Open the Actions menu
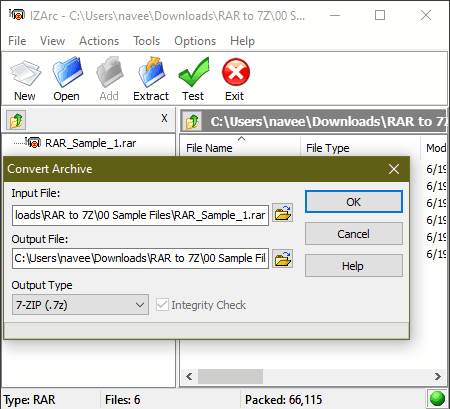The height and width of the screenshot is (409, 450). pyautogui.click(x=99, y=41)
